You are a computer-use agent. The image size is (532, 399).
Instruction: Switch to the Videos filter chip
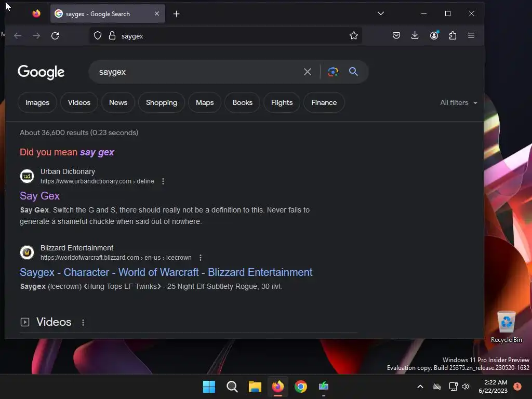click(79, 102)
